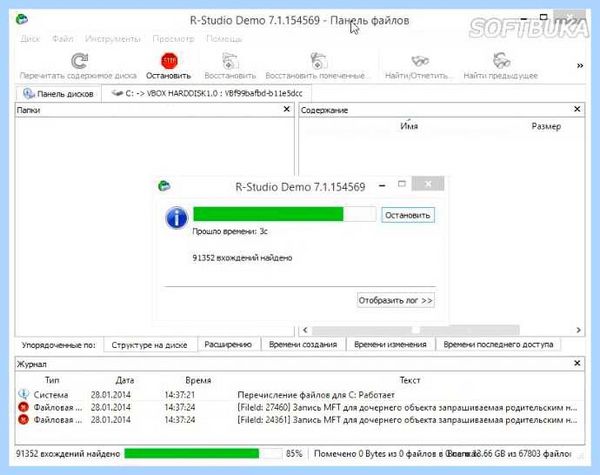600x475 pixels.
Task: Click the Найти предыдущее toolbar icon
Action: pos(501,60)
